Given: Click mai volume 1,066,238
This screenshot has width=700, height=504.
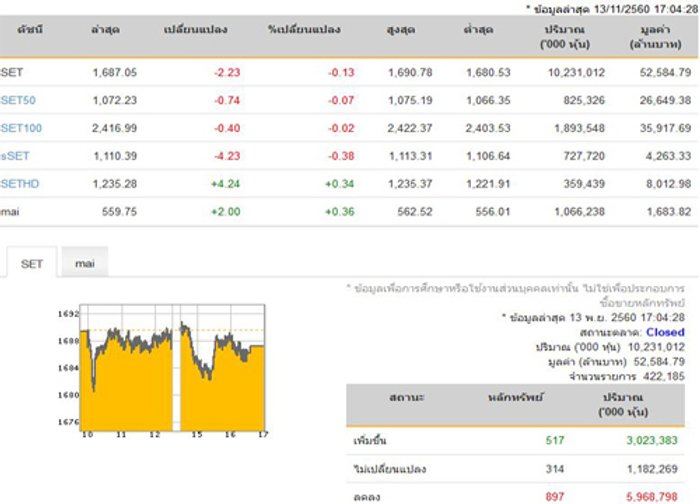Looking at the screenshot, I should pyautogui.click(x=579, y=212).
